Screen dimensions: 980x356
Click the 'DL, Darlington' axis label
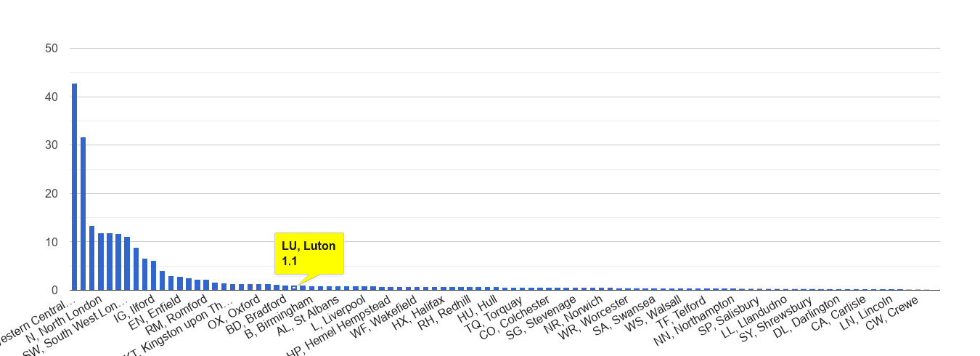click(x=806, y=315)
